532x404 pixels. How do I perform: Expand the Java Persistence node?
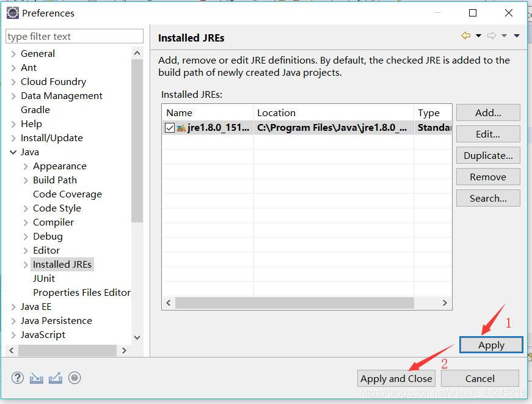(13, 321)
